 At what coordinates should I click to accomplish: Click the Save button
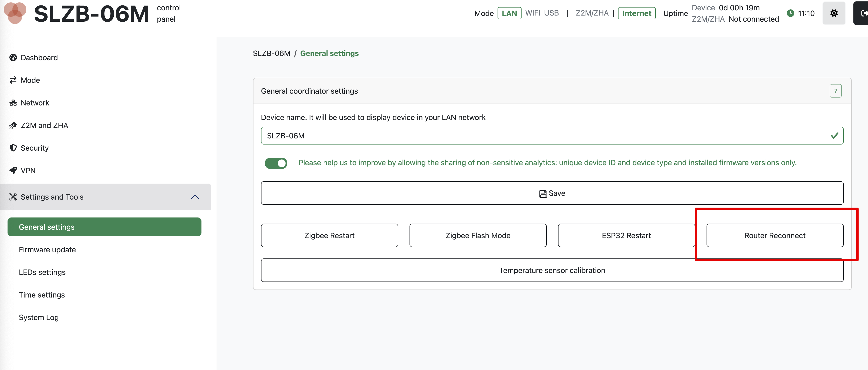(552, 193)
